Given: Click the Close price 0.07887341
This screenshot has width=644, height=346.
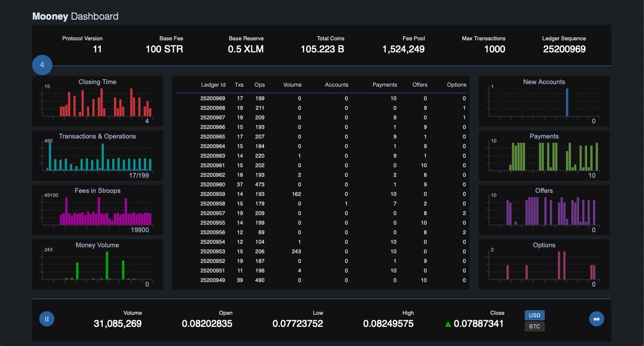Looking at the screenshot, I should click(479, 324).
